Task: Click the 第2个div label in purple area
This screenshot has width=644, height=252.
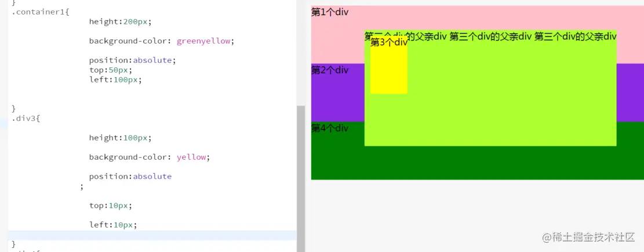Action: pyautogui.click(x=330, y=70)
